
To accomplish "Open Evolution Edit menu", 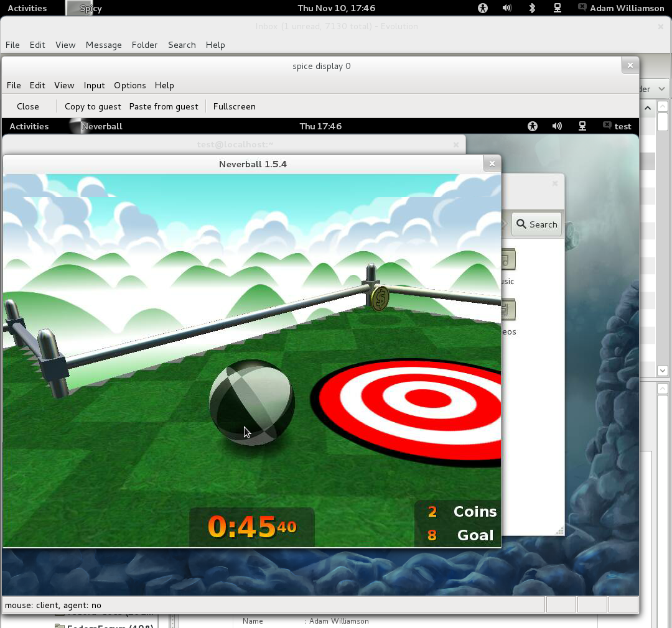I will [x=37, y=45].
